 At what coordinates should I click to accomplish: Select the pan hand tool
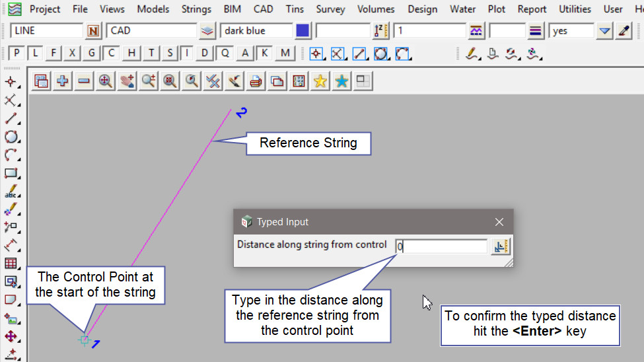pyautogui.click(x=127, y=81)
